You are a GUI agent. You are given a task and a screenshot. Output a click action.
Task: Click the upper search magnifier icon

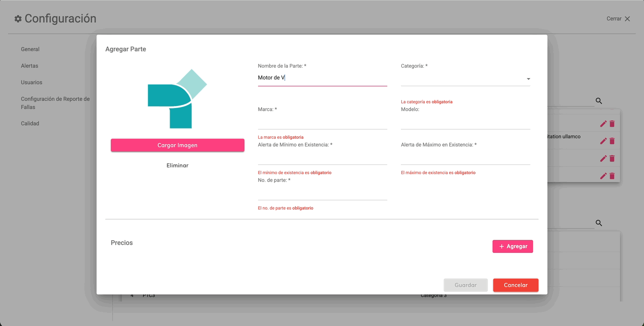[x=599, y=101]
